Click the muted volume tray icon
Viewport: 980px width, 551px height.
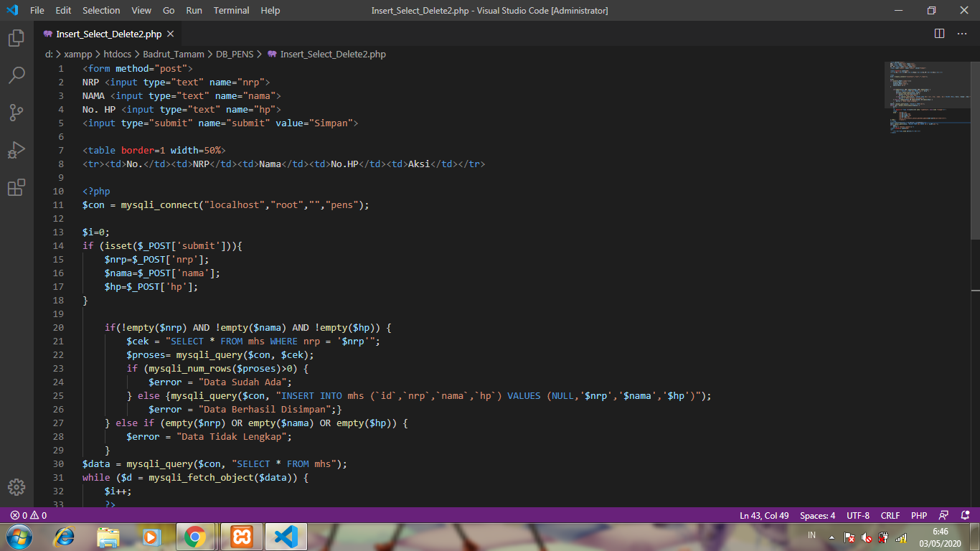[867, 537]
